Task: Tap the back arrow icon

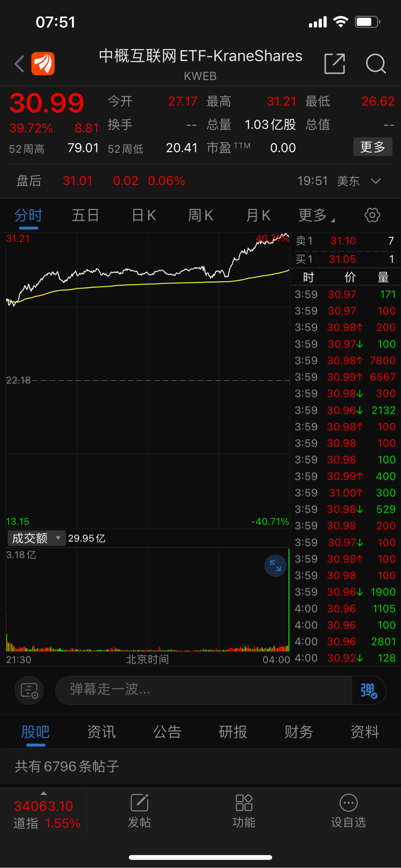Action: [20, 64]
